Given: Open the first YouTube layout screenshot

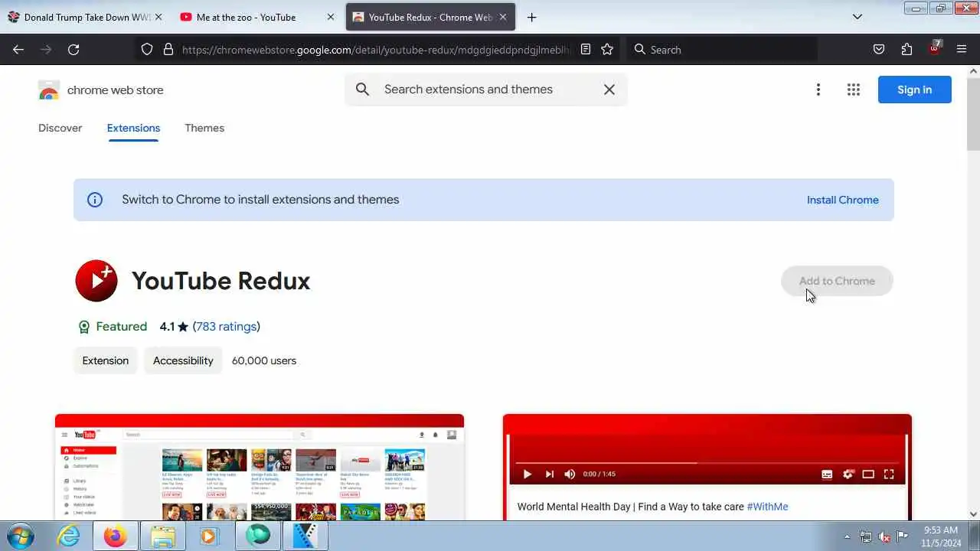Looking at the screenshot, I should point(260,467).
